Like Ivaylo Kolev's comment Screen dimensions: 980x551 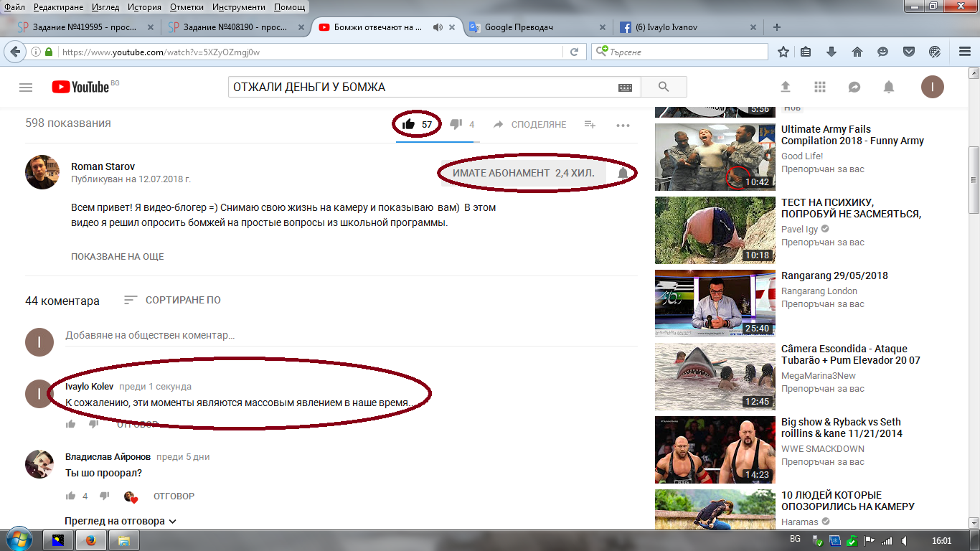[x=71, y=424]
